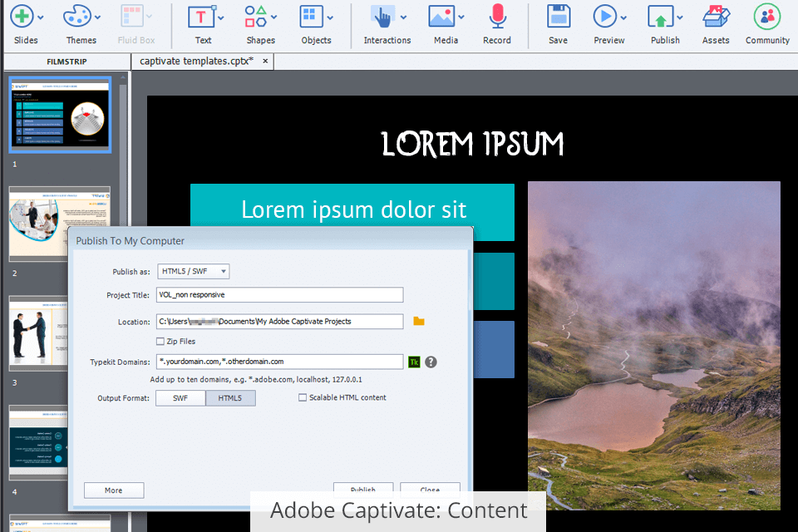Open the Community icon
The image size is (798, 532).
click(x=767, y=17)
